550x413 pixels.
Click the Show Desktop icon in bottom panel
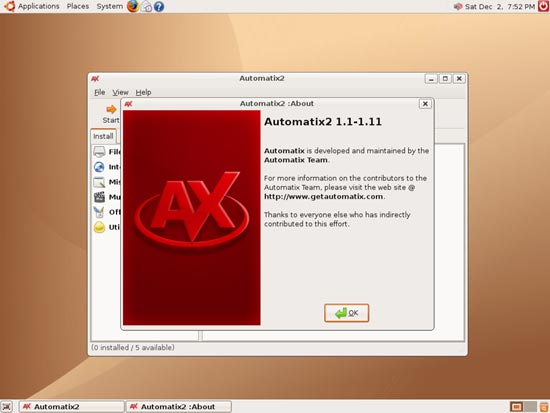[x=7, y=407]
